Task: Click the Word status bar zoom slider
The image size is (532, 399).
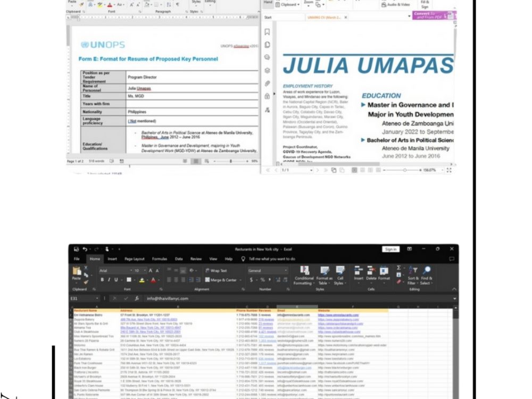Action: [x=231, y=161]
